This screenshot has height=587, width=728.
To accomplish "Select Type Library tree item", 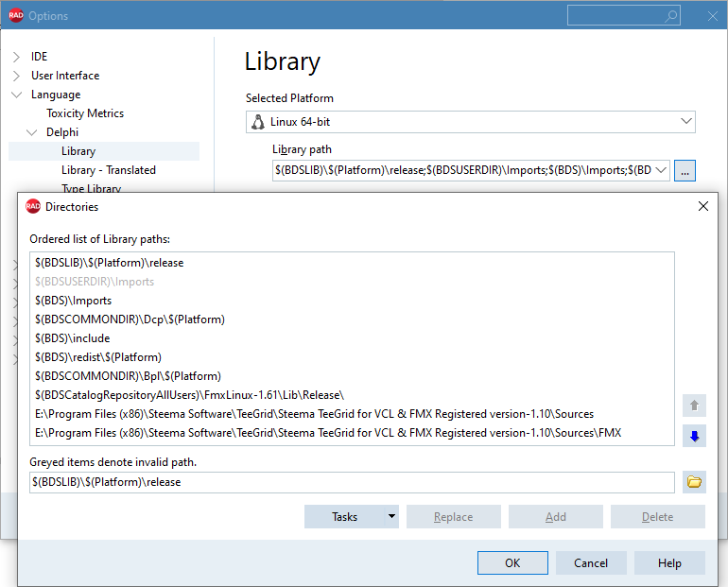I will point(91,188).
